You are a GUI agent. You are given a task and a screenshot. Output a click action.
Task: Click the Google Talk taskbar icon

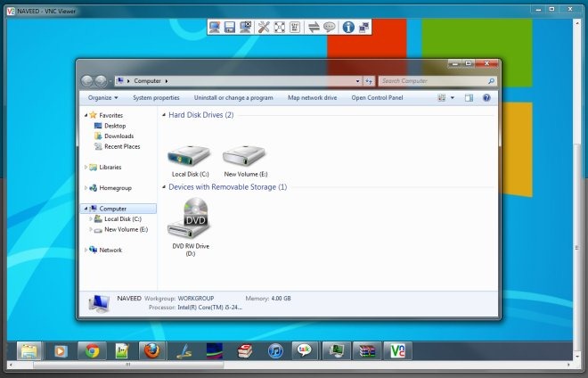305,351
